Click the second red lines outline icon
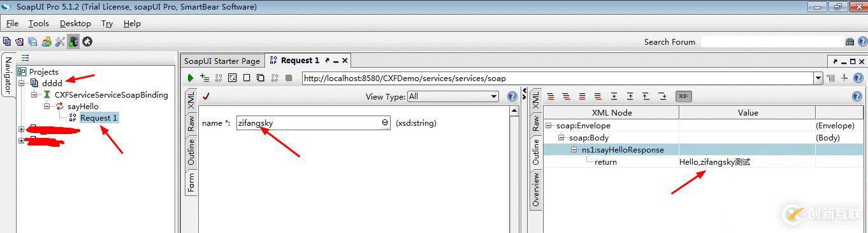The image size is (868, 233). pyautogui.click(x=567, y=96)
